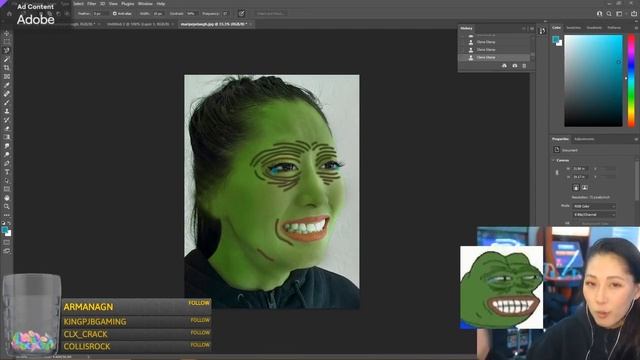The image size is (640, 360).
Task: Open the search icon at top right
Action: (609, 13)
